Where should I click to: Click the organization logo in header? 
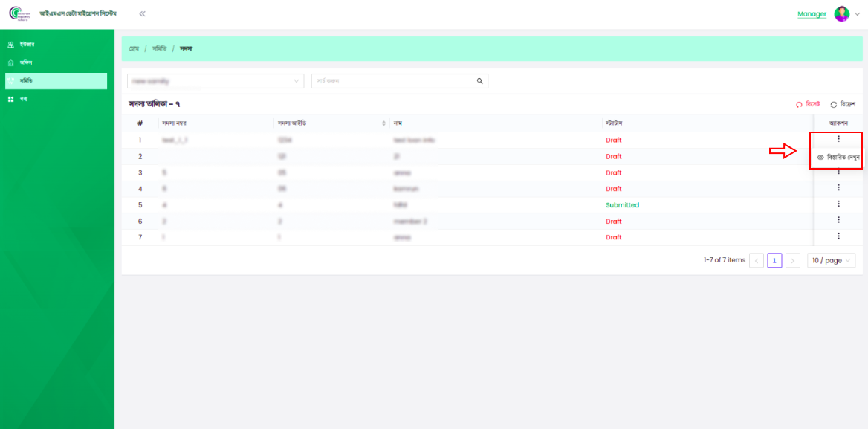click(x=17, y=14)
